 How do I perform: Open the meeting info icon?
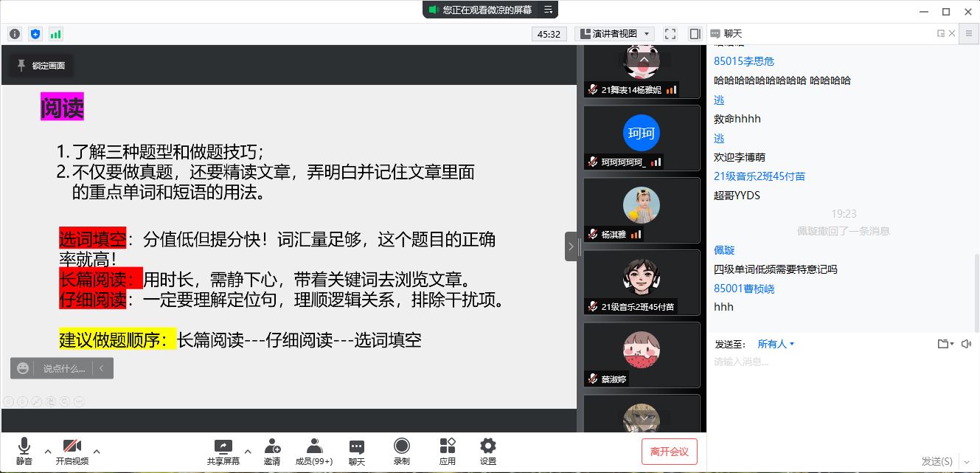point(15,34)
